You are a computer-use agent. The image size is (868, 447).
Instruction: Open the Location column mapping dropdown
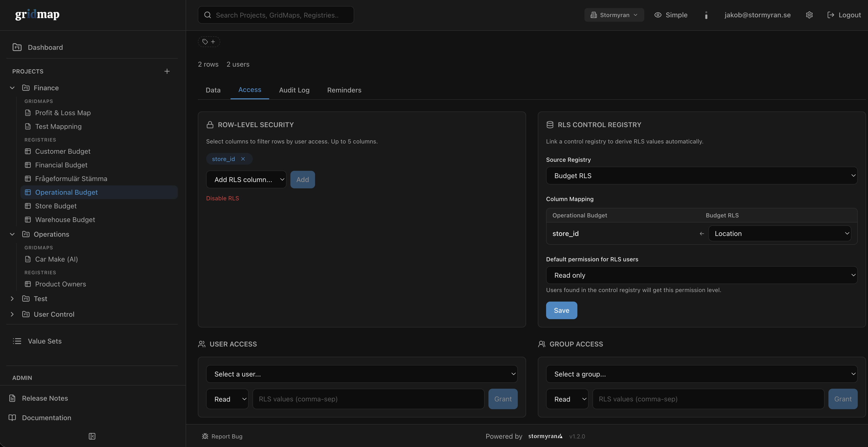click(x=780, y=234)
